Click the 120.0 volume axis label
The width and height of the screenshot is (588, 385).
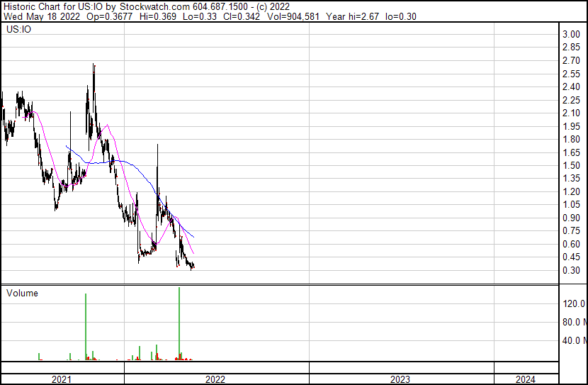click(575, 303)
